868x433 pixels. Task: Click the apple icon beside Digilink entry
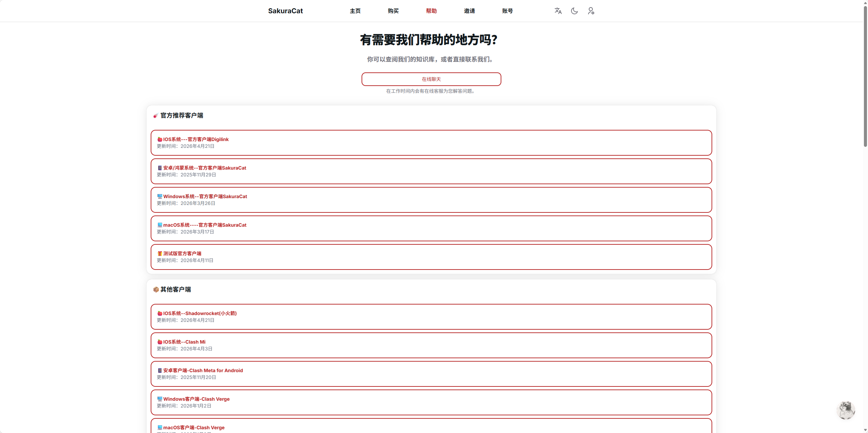[x=160, y=139]
